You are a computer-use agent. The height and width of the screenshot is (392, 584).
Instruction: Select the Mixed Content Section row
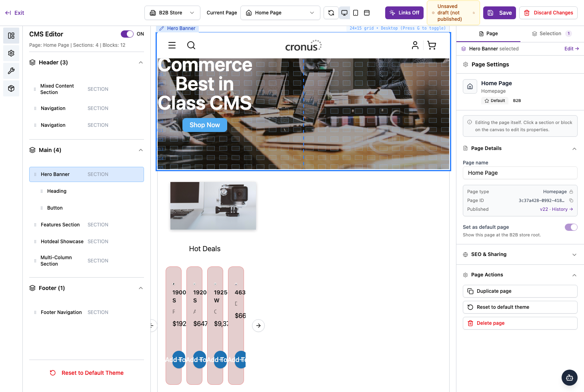86,89
